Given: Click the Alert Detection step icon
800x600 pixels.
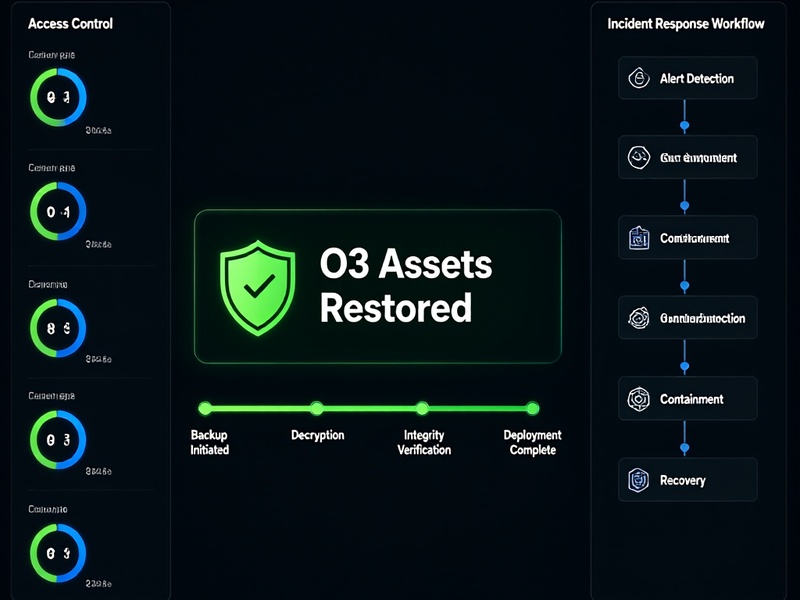Looking at the screenshot, I should coord(639,78).
